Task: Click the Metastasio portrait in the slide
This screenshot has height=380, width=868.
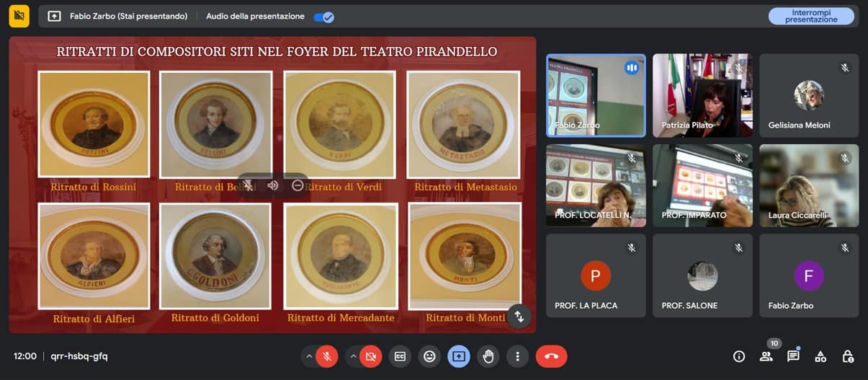Action: tap(464, 124)
